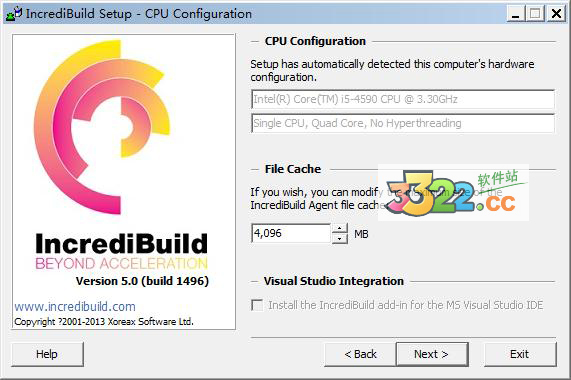Screen dimensions: 571x380
Task: Go back with the Back button
Action: click(x=360, y=354)
